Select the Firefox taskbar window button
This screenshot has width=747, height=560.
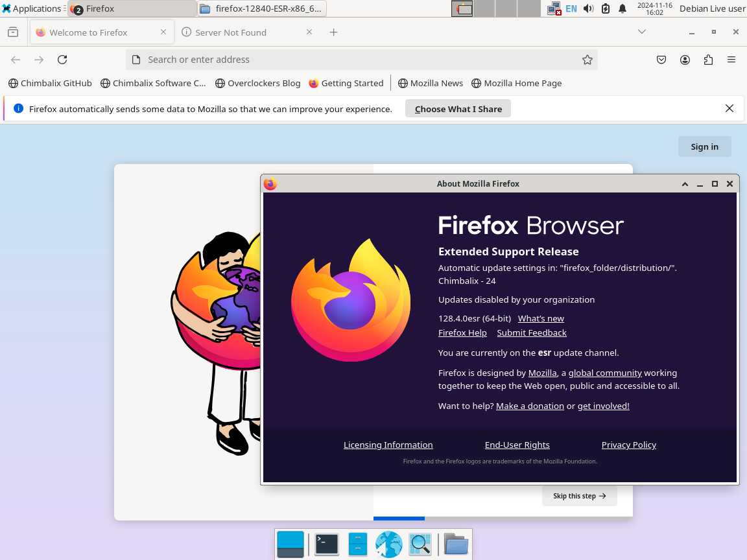tap(132, 8)
